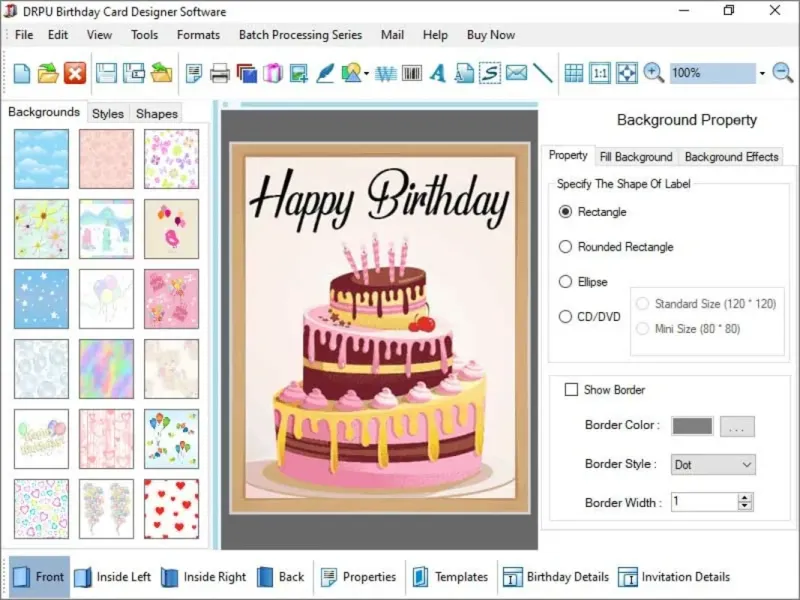Click the red X close-document icon
Screen dimensions: 800x600
click(75, 73)
